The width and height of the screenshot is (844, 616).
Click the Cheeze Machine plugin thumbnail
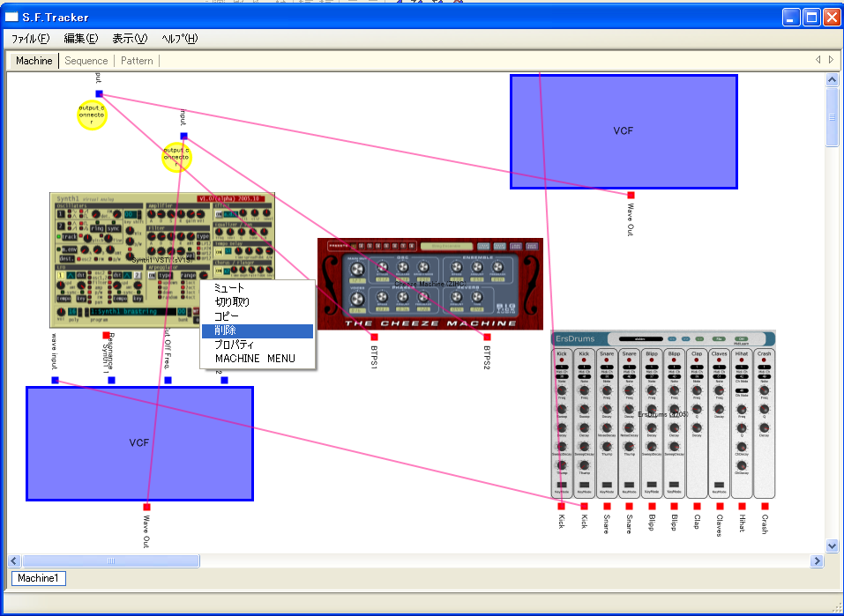pyautogui.click(x=430, y=283)
